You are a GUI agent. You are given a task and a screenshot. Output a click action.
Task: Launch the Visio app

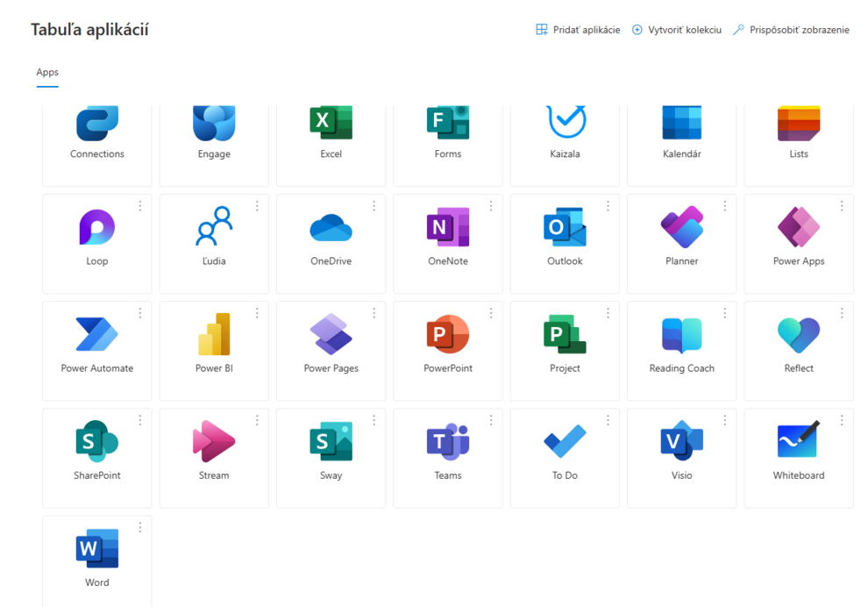tap(681, 442)
